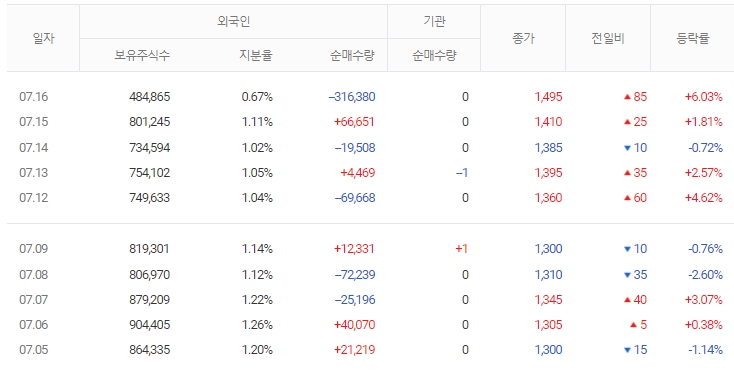734x371 pixels.
Task: Select the 07.14 date cell
Action: point(34,148)
